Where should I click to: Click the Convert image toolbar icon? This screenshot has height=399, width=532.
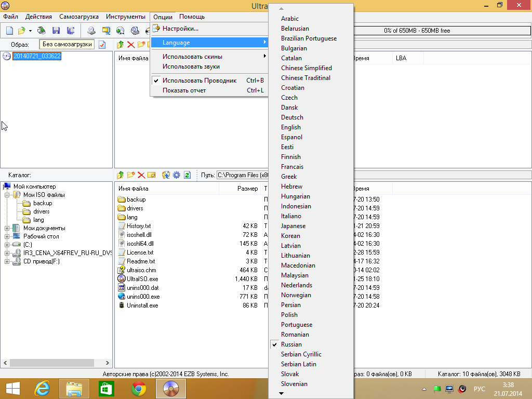tap(106, 31)
